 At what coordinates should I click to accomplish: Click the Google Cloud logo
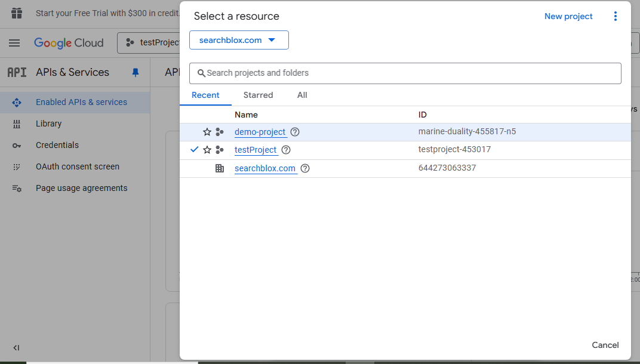69,43
